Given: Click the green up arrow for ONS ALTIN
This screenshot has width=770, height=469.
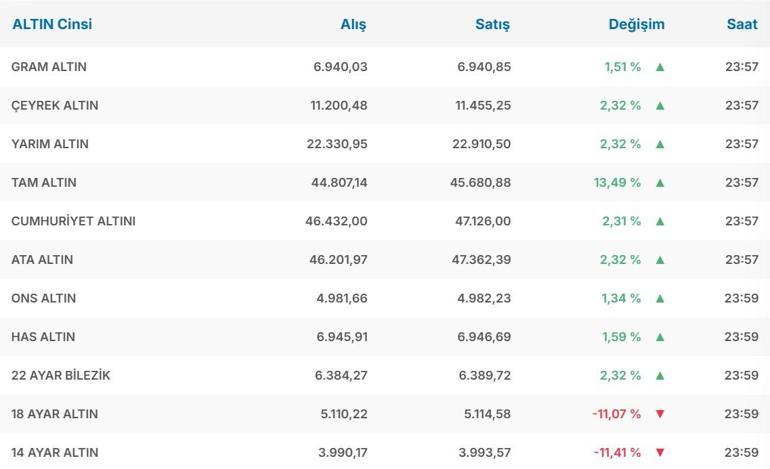Looking at the screenshot, I should [x=660, y=298].
